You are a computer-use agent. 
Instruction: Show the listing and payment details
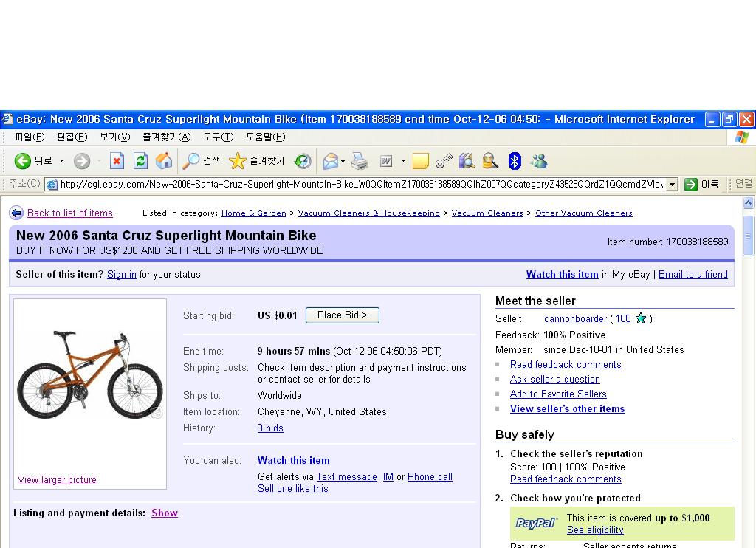[165, 513]
